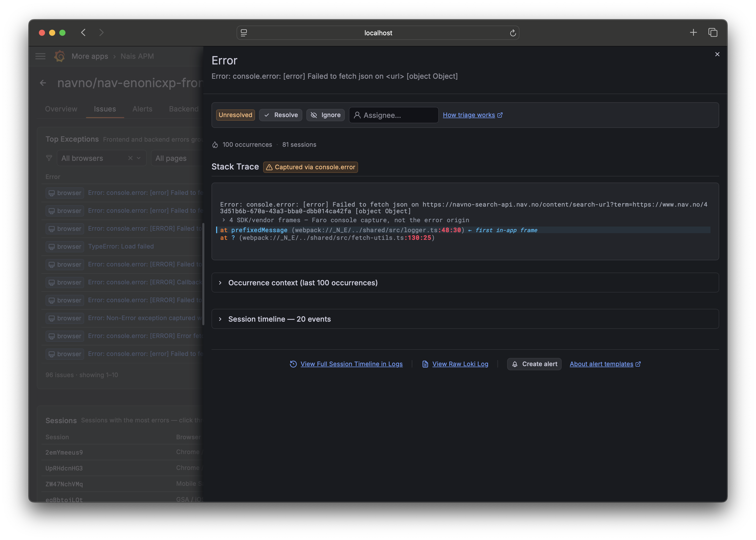
Task: Click browser badge on ERROR Error fetching row
Action: pos(65,336)
